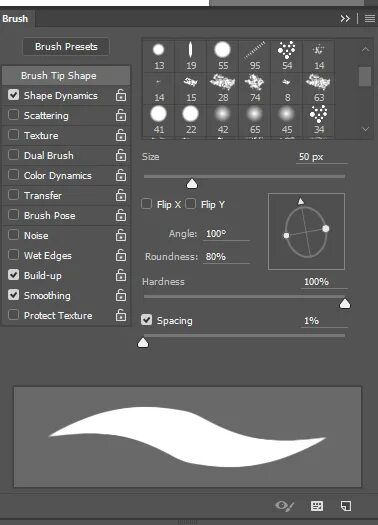The image size is (378, 525).
Task: Select the 63 textured brush tip
Action: pyautogui.click(x=318, y=88)
